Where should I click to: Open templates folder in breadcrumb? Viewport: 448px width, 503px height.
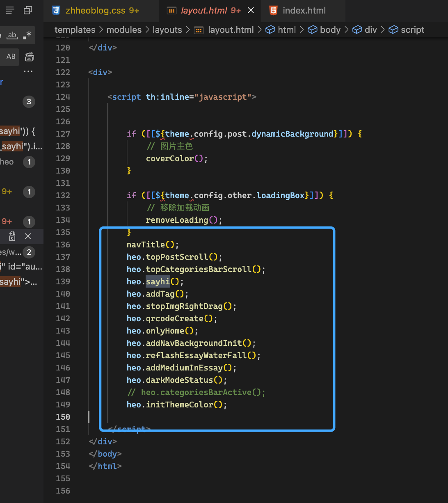click(75, 30)
